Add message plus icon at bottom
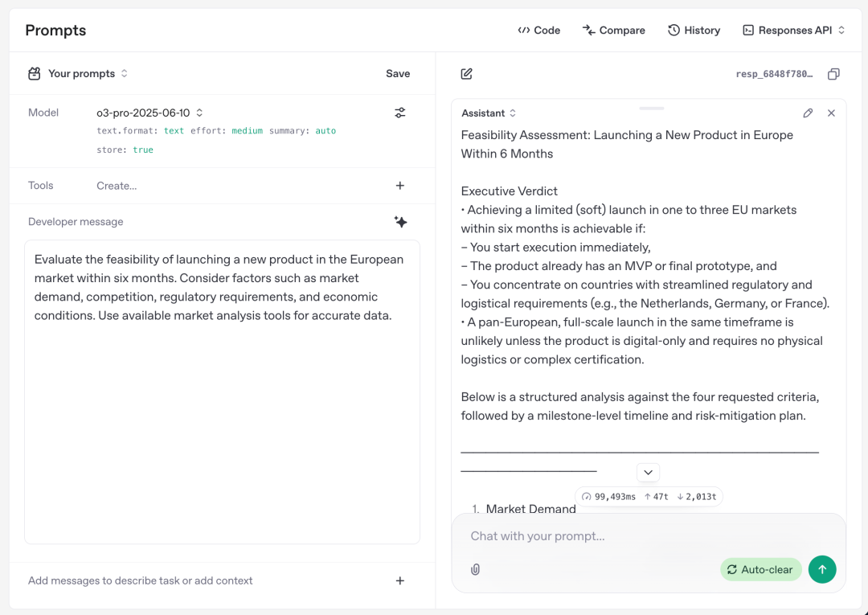The width and height of the screenshot is (868, 615). (399, 580)
